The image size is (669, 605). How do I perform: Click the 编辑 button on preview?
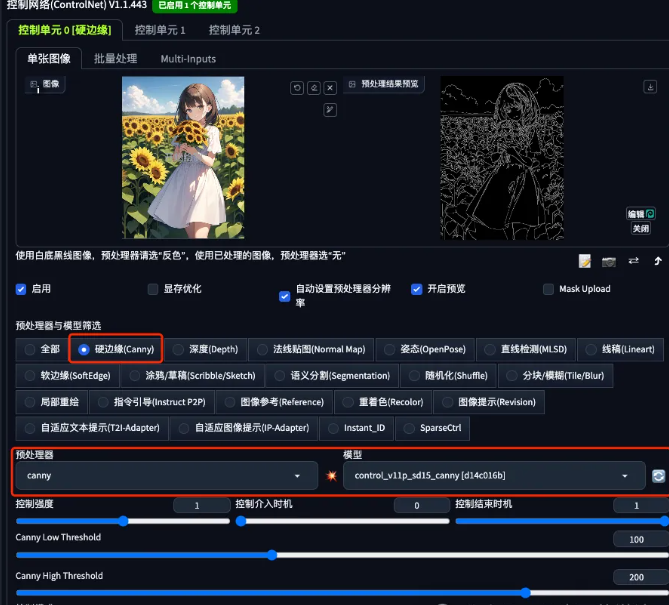pos(640,214)
